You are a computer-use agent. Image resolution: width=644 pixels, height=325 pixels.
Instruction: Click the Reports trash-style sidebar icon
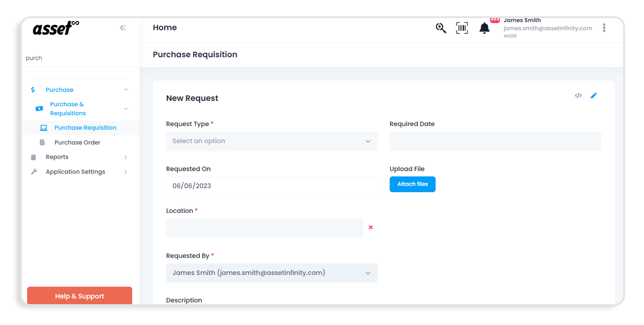(x=33, y=157)
